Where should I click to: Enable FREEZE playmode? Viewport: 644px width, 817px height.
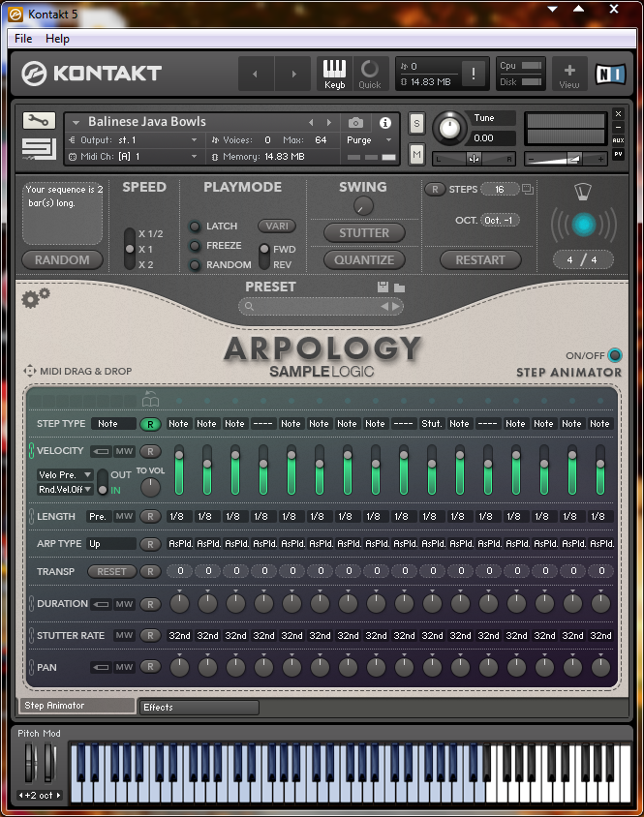(195, 246)
